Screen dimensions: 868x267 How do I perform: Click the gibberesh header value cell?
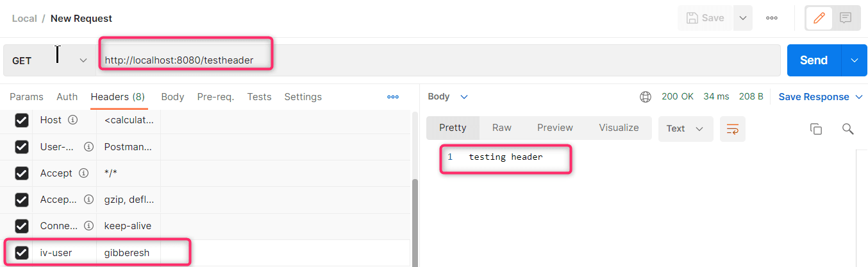(x=128, y=253)
